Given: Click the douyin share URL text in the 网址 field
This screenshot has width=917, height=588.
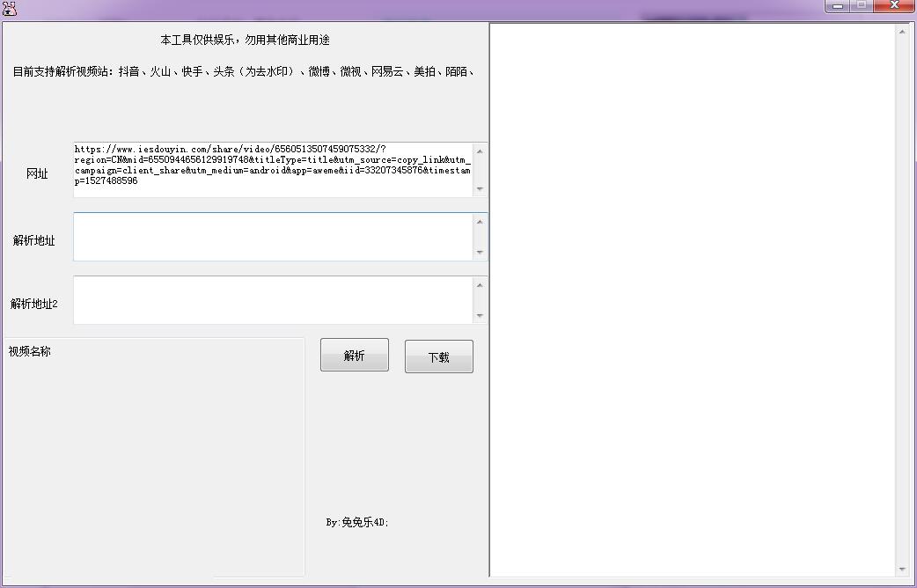Looking at the screenshot, I should [x=264, y=163].
